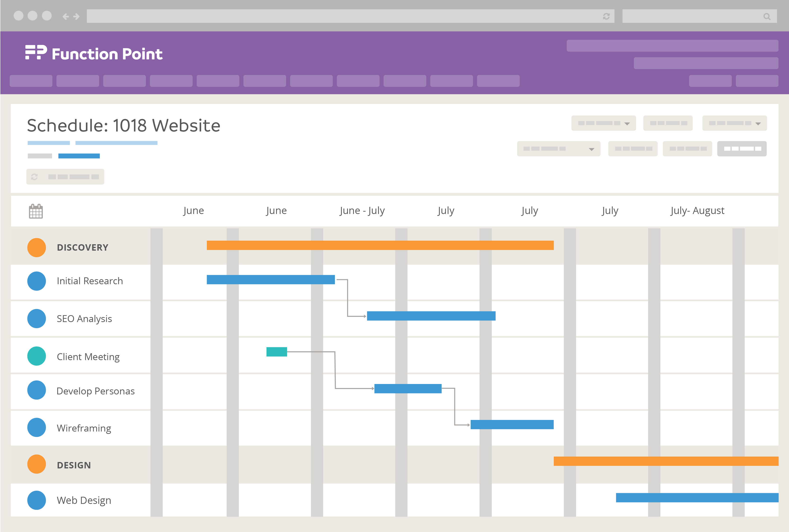Click the calendar icon in the schedule header
This screenshot has height=532, width=789.
[36, 211]
